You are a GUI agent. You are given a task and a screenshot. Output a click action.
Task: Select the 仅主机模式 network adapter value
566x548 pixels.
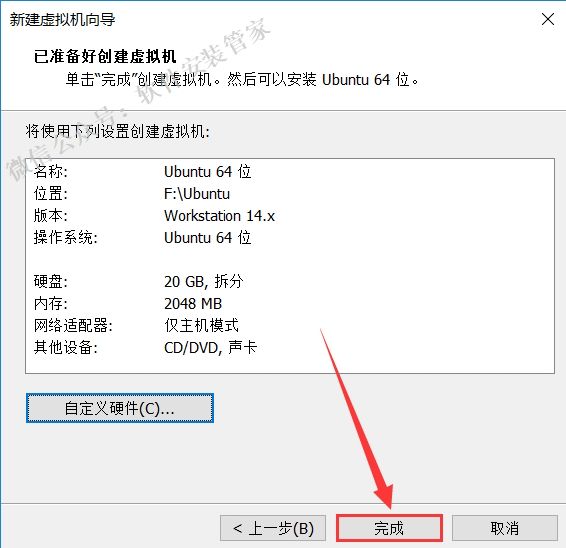tap(201, 326)
